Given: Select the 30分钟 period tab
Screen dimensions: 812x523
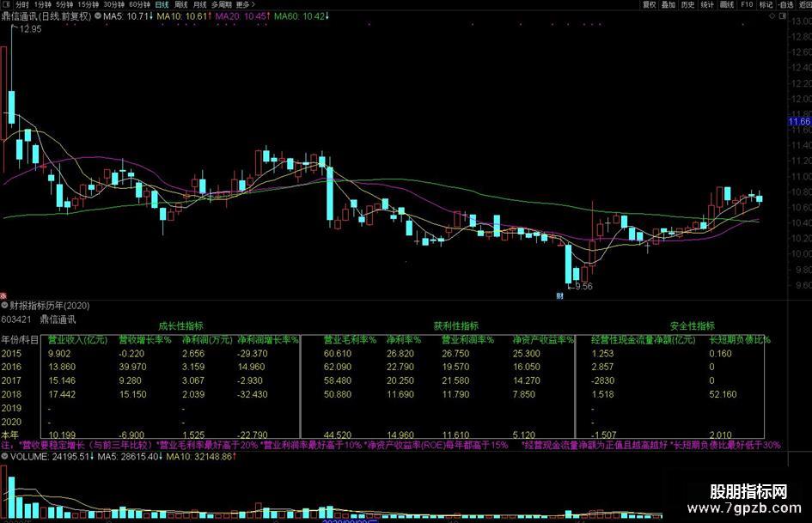Looking at the screenshot, I should tap(114, 4).
